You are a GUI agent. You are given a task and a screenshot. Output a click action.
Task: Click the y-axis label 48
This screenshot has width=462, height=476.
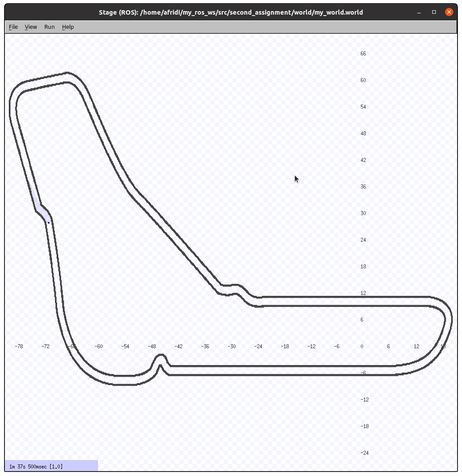point(363,134)
